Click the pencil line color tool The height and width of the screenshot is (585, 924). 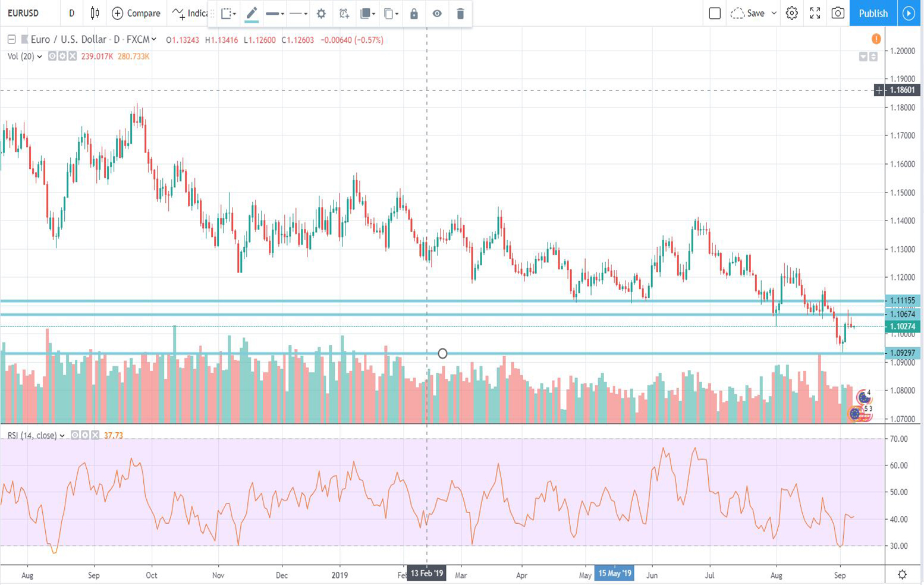252,13
